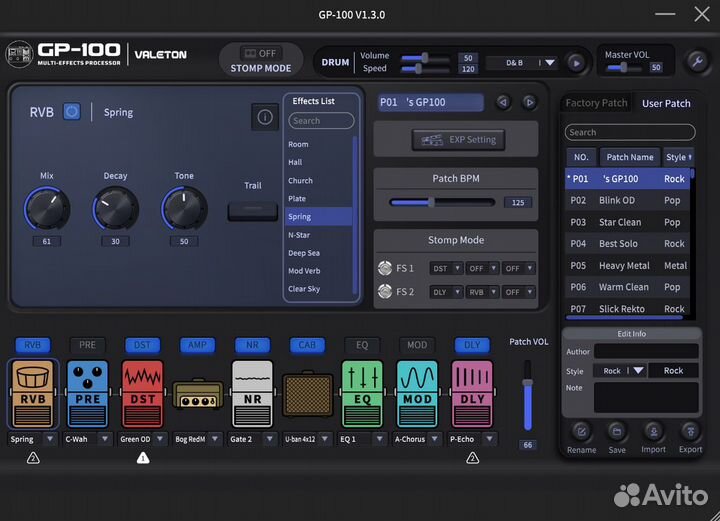Click the Master VOL slider
The width and height of the screenshot is (720, 521).
[x=624, y=67]
